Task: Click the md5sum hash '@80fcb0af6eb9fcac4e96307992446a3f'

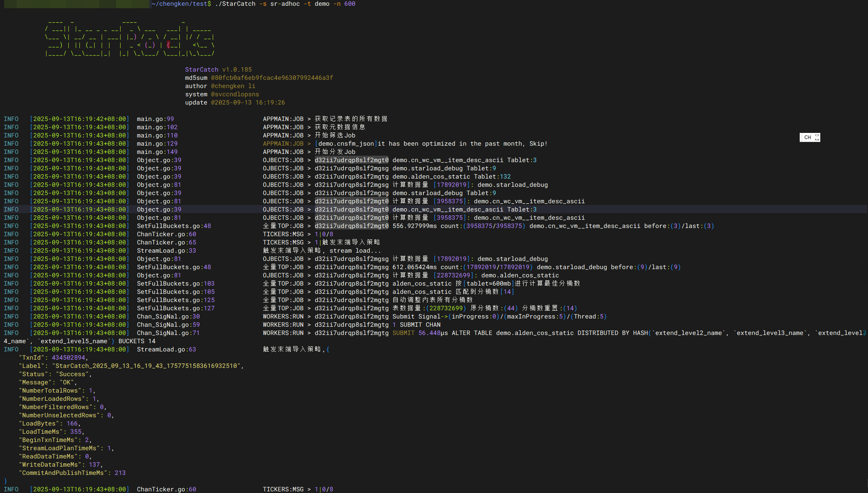Action: pos(272,78)
